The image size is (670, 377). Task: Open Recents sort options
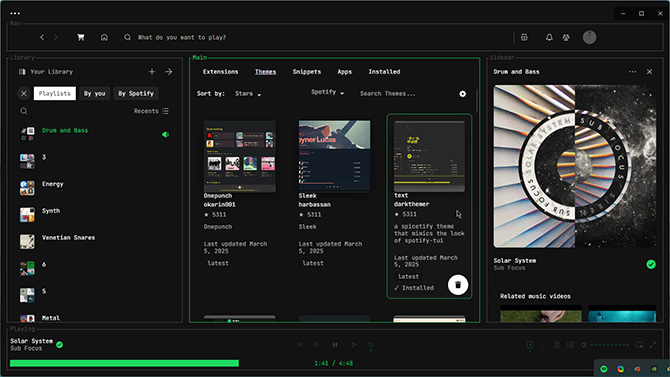pos(151,111)
